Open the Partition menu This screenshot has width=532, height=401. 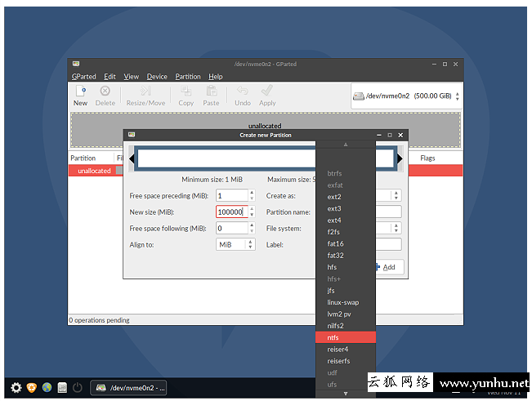188,77
